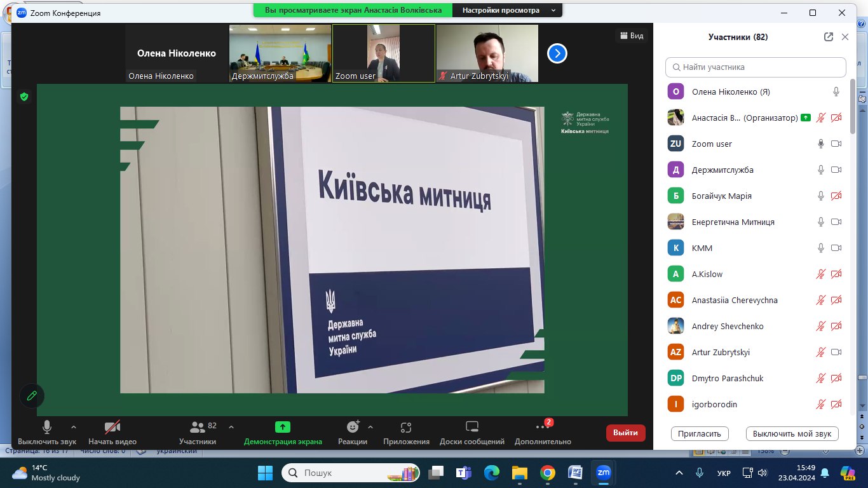Close the Участники panel

845,37
